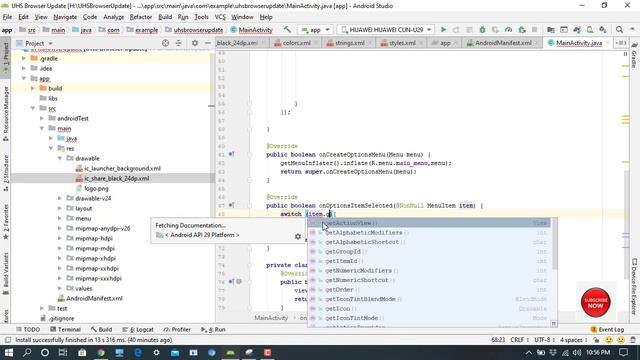Open the Terminal tool window

click(65, 329)
